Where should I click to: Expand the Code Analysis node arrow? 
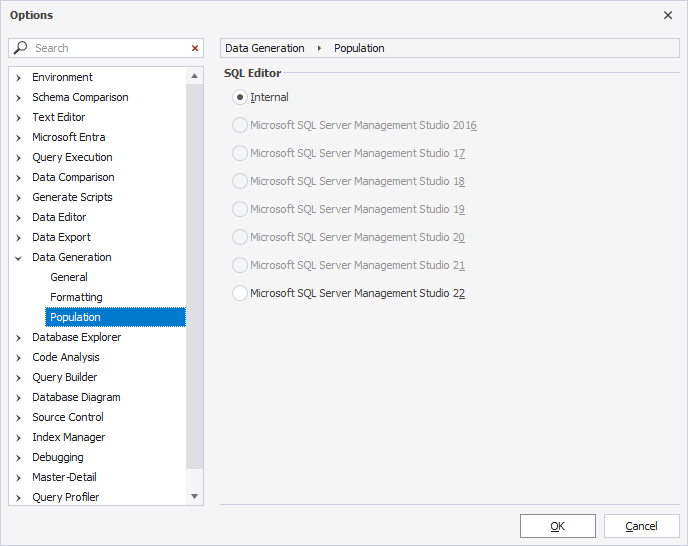(18, 358)
